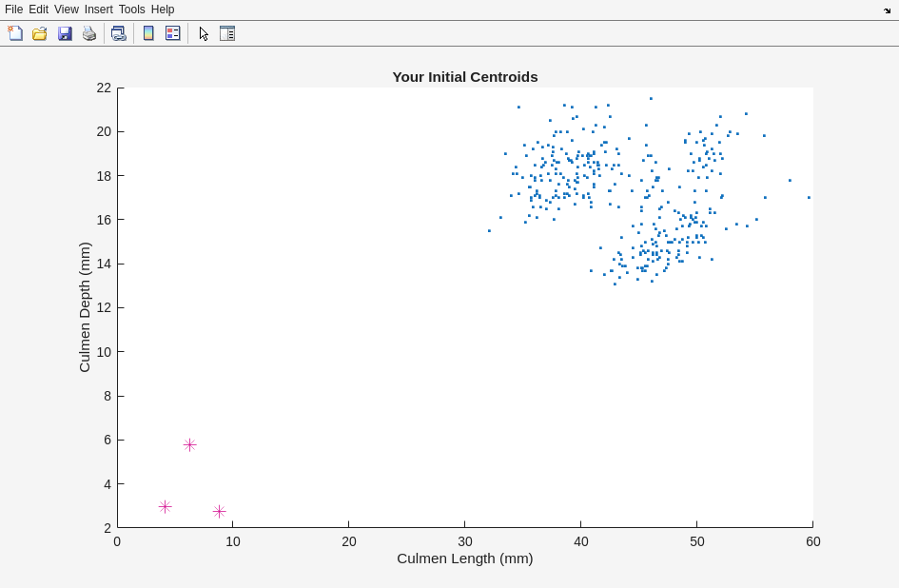This screenshot has width=899, height=588.
Task: Print the figure with the printer icon
Action: point(89,33)
